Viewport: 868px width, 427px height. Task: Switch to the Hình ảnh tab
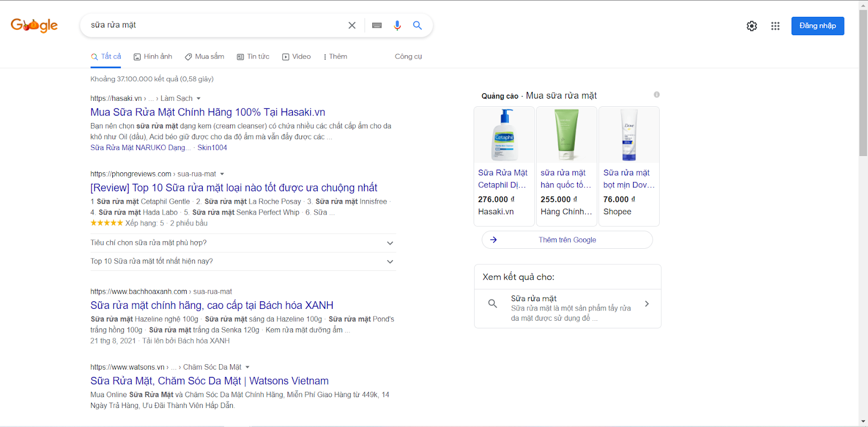(153, 56)
